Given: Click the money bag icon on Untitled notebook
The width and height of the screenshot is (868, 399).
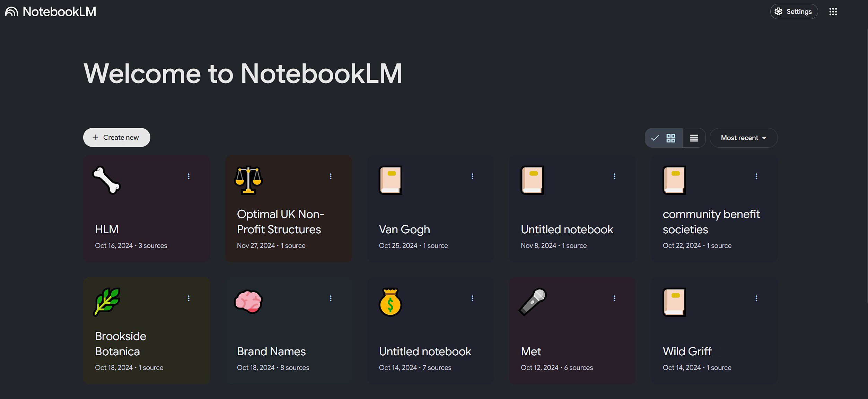Looking at the screenshot, I should (391, 301).
